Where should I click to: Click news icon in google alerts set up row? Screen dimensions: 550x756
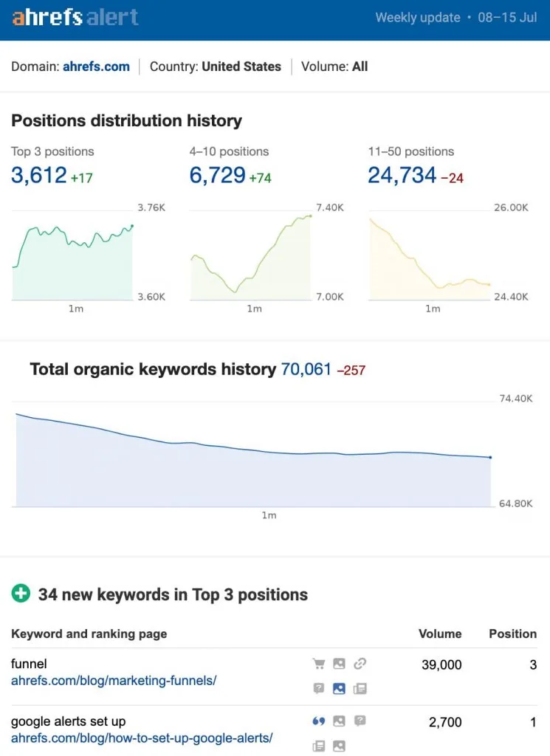[x=319, y=746]
